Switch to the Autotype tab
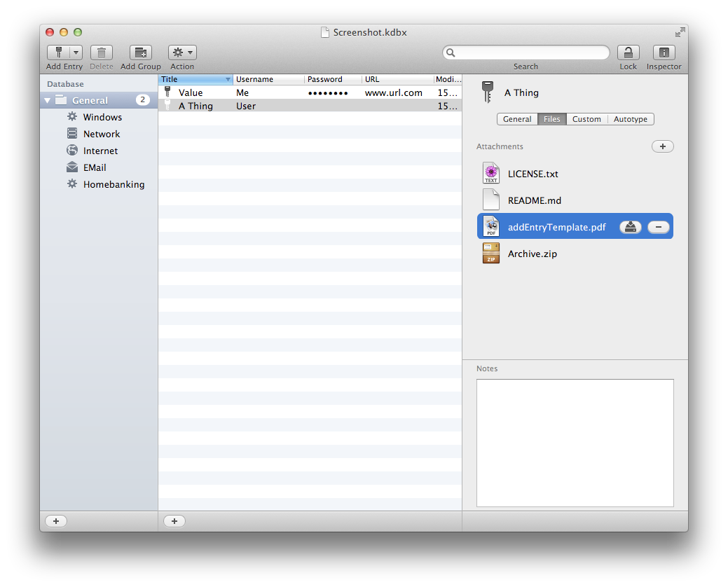 [631, 119]
